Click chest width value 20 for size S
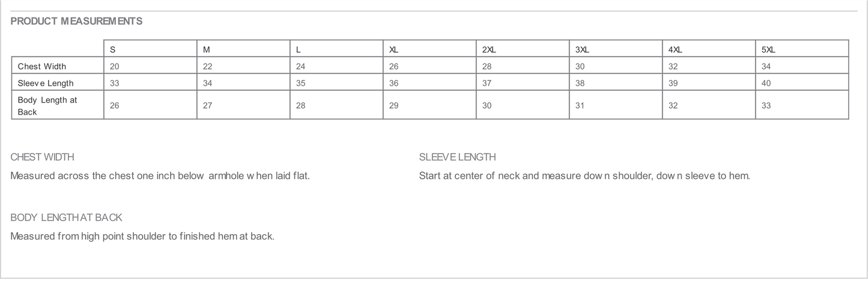 click(x=115, y=66)
